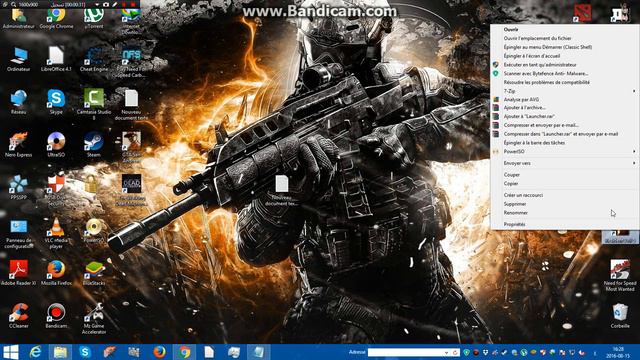The height and width of the screenshot is (360, 640).
Task: Select the BlueStacks desktop shortcut
Action: 93,272
